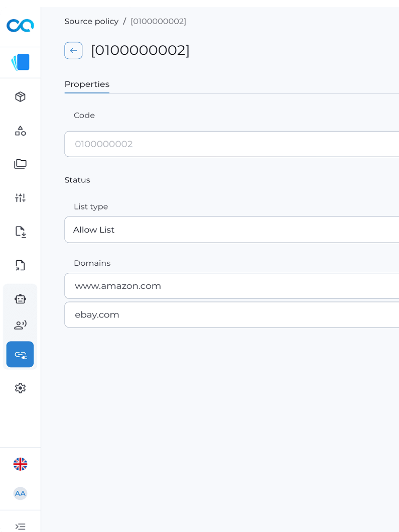Image resolution: width=399 pixels, height=532 pixels.
Task: Open the voice persona sidebar icon
Action: pyautogui.click(x=21, y=325)
